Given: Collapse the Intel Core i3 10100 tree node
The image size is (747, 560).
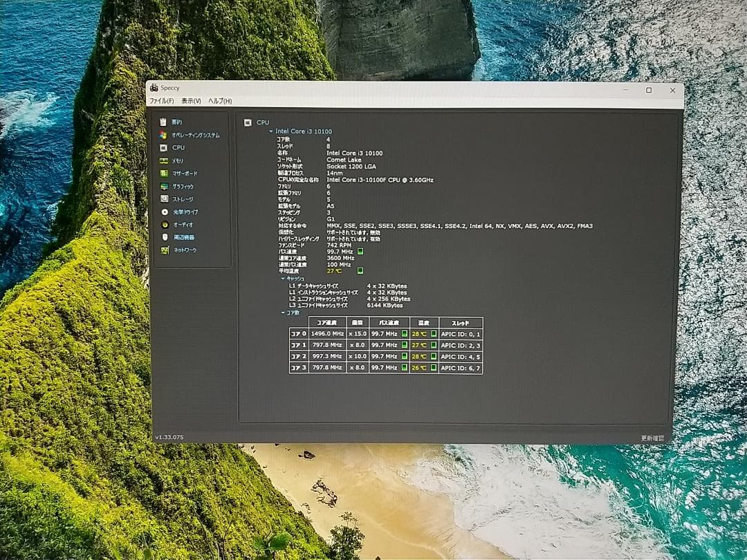Looking at the screenshot, I should pyautogui.click(x=271, y=131).
